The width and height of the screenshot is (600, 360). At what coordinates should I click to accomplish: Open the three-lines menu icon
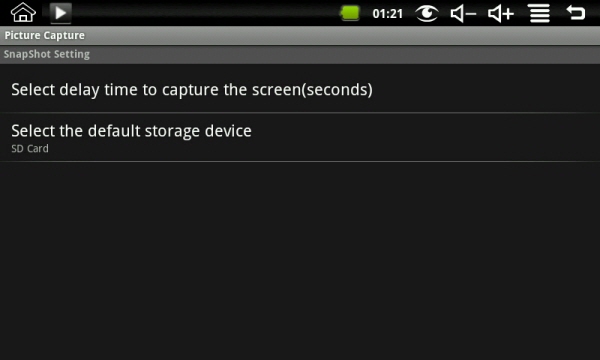tap(540, 13)
